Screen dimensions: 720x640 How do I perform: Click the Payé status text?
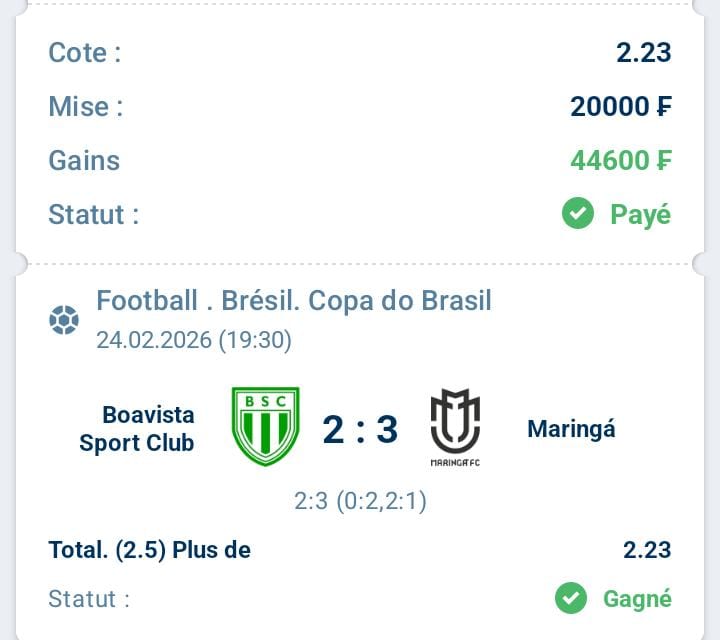640,214
